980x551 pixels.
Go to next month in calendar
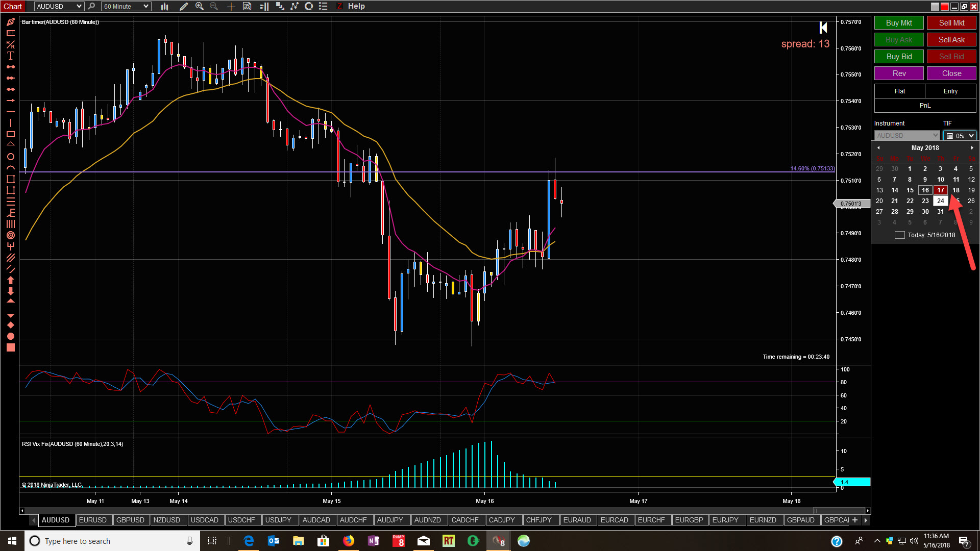click(x=972, y=148)
